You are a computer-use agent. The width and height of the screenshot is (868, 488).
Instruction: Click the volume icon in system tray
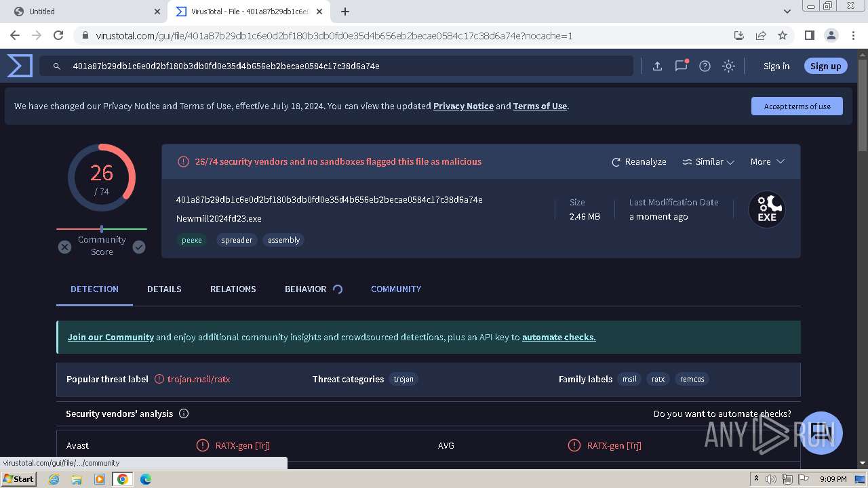click(x=771, y=479)
